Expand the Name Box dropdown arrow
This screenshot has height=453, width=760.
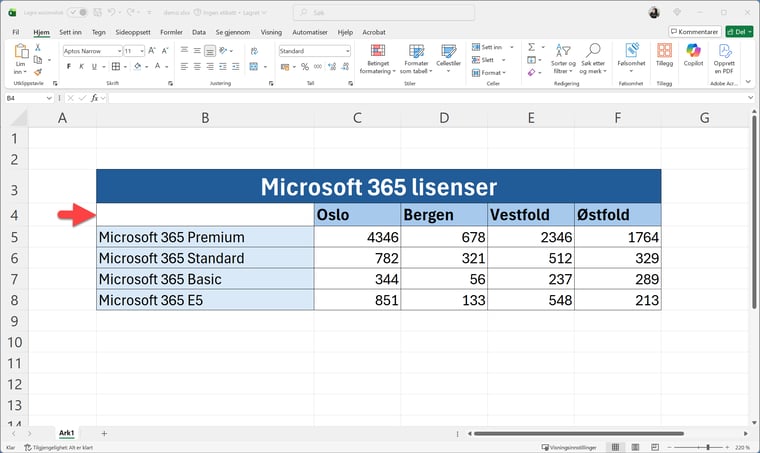49,98
